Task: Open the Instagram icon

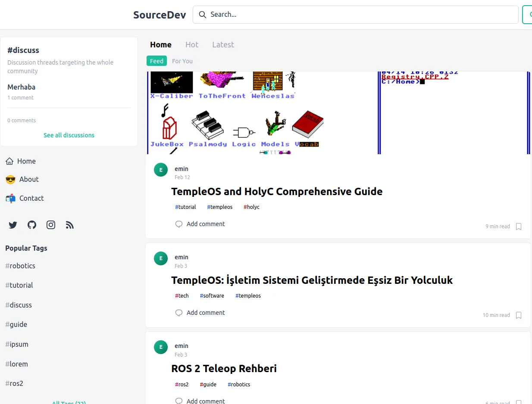Action: (50, 224)
